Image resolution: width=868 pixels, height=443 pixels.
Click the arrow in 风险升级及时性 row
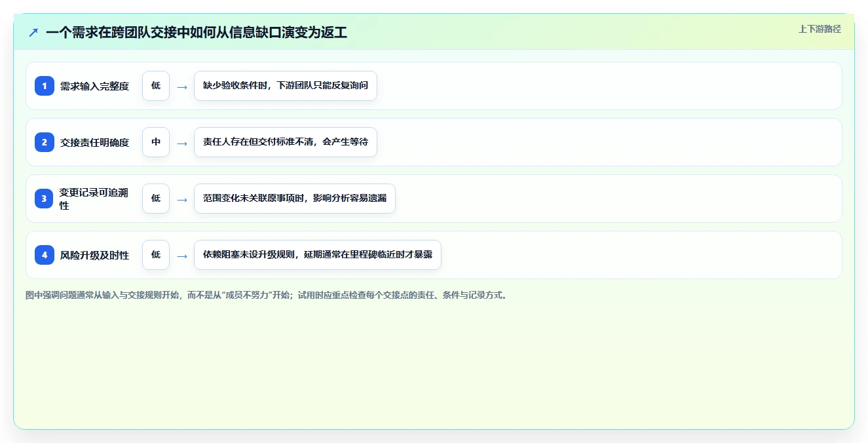[x=182, y=256]
